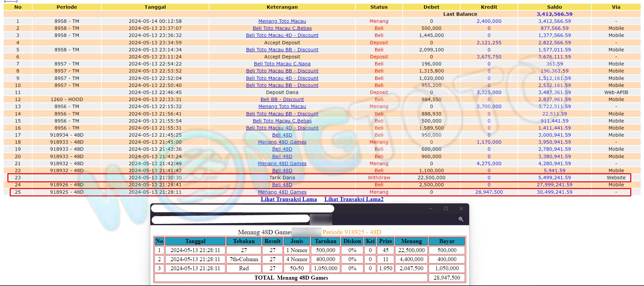Open the Beli BB - Discount link in row 12
The image size is (644, 286).
coord(282,99)
